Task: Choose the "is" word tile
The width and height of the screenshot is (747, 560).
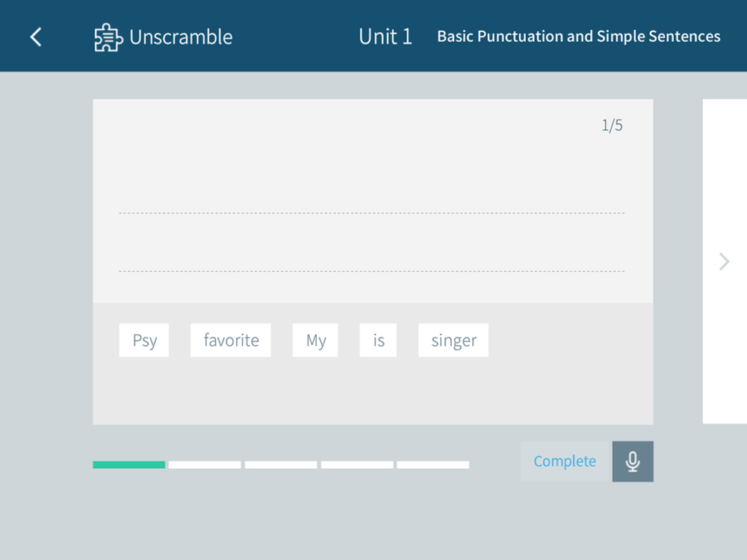Action: click(x=378, y=340)
